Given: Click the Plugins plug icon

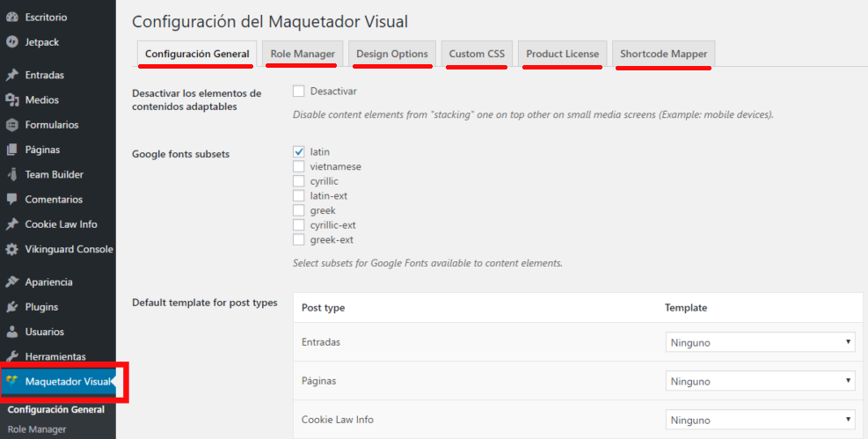Looking at the screenshot, I should pos(12,307).
